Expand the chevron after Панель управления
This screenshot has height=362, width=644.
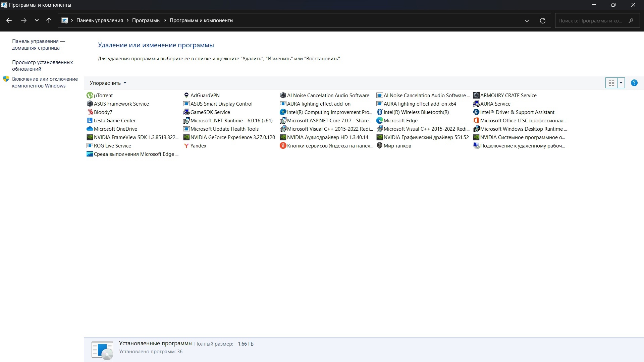click(x=127, y=20)
